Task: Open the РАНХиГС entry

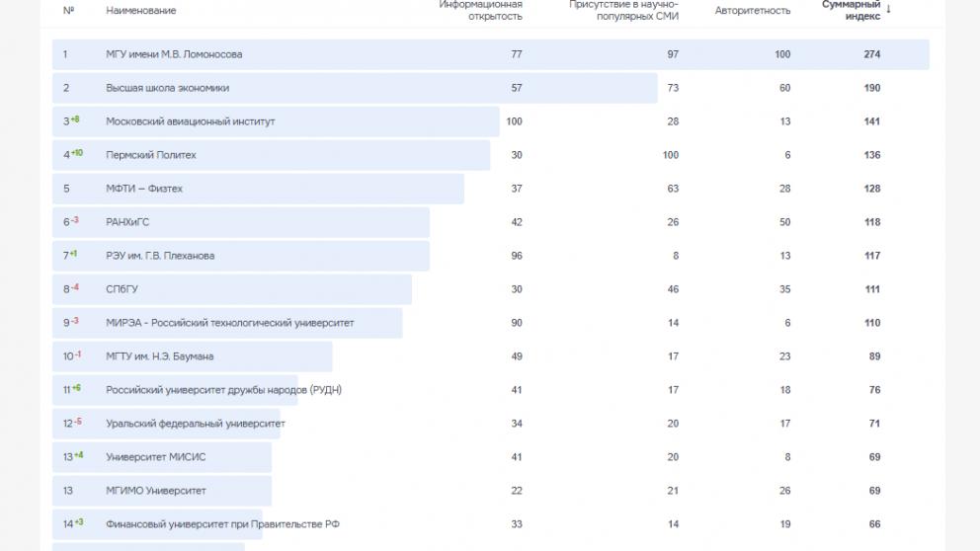Action: tap(127, 222)
